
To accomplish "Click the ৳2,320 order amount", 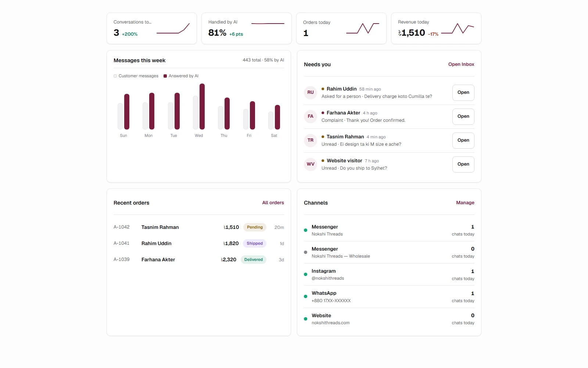I will (229, 259).
